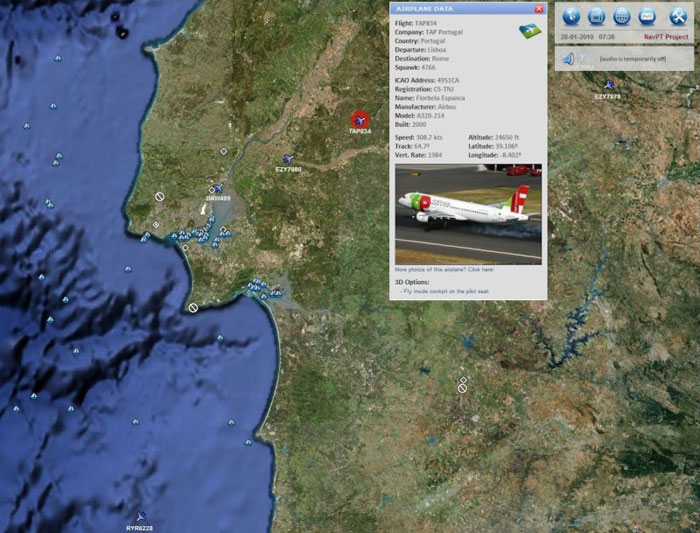
Task: Click the 'Name: Florbela Espanca' line
Action: pos(429,98)
